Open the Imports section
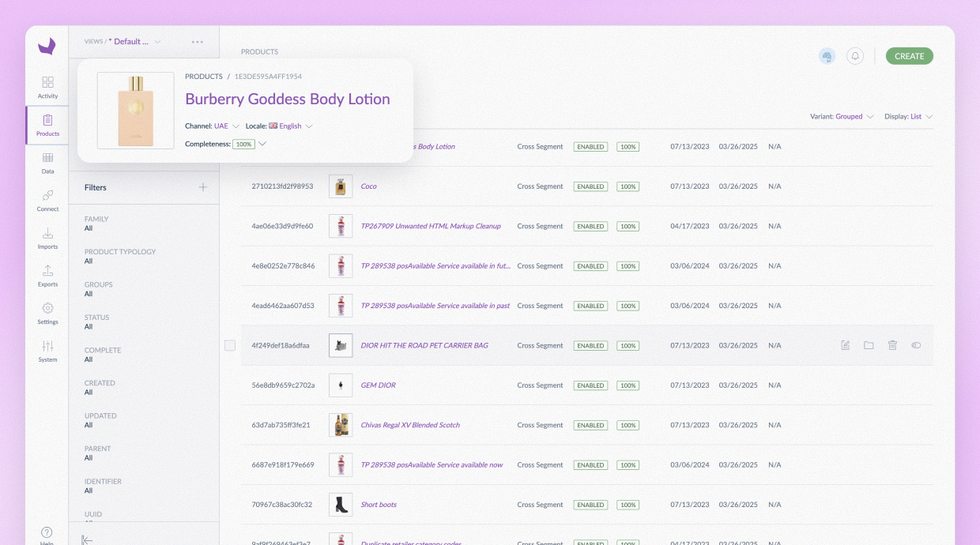This screenshot has height=545, width=980. coord(47,239)
